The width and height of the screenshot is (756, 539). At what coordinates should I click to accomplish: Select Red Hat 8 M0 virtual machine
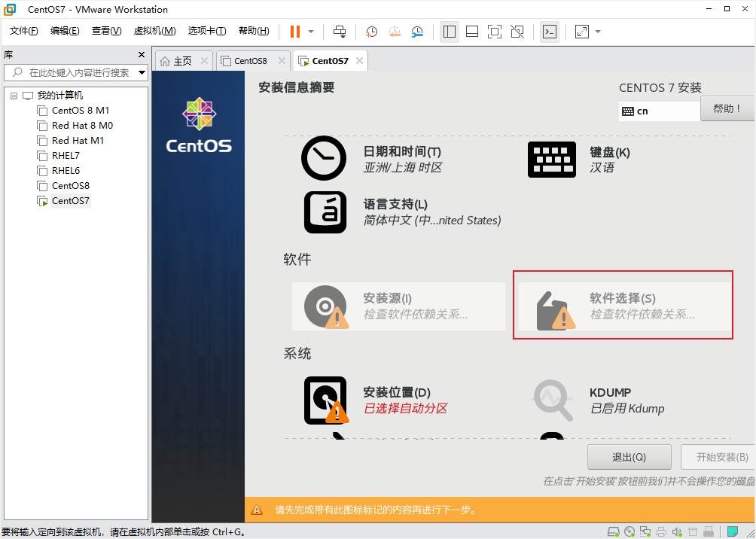[82, 126]
